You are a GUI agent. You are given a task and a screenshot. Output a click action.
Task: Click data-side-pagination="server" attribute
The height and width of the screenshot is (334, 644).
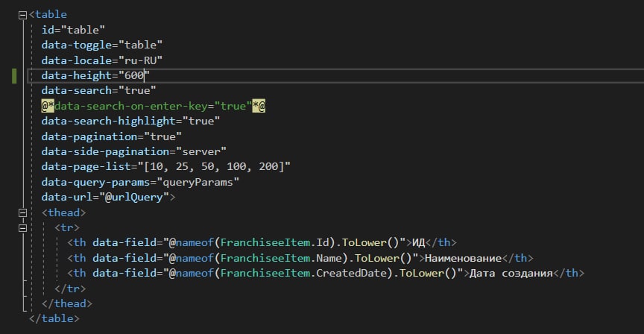[x=134, y=151]
